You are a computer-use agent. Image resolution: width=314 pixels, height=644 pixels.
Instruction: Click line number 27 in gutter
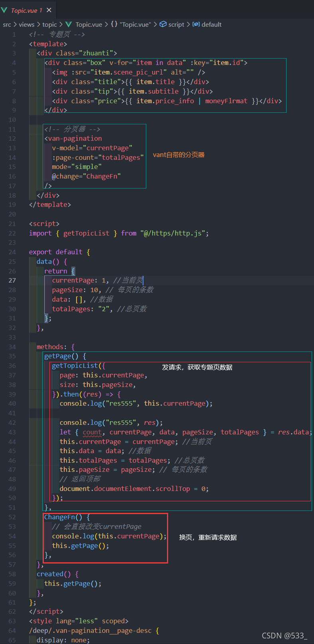point(12,281)
